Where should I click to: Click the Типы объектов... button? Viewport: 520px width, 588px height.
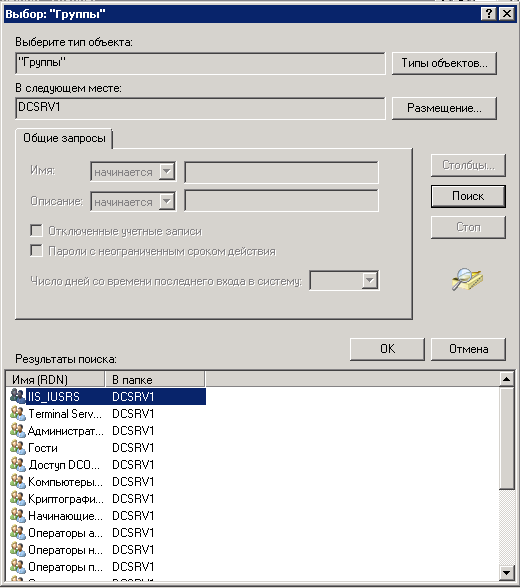444,63
